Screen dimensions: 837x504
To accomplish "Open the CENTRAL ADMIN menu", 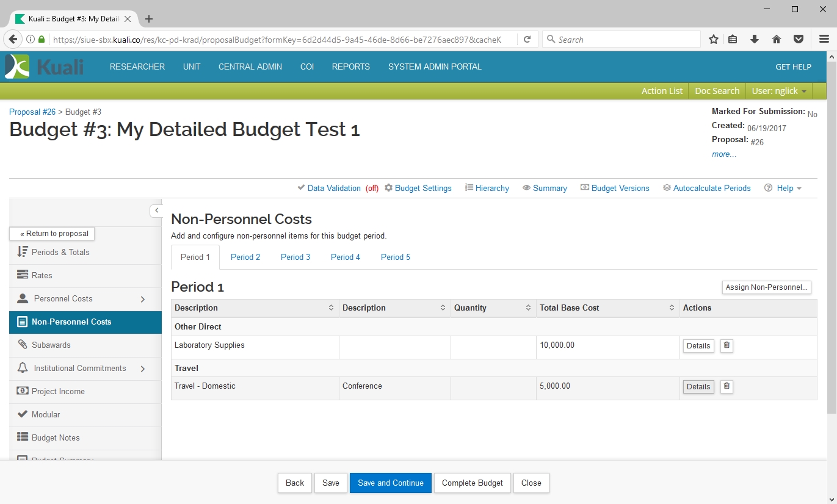I will (250, 67).
